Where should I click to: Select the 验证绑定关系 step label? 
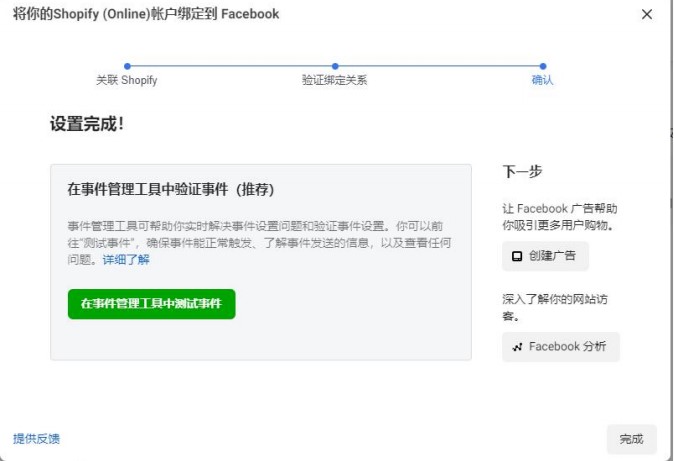tap(334, 80)
